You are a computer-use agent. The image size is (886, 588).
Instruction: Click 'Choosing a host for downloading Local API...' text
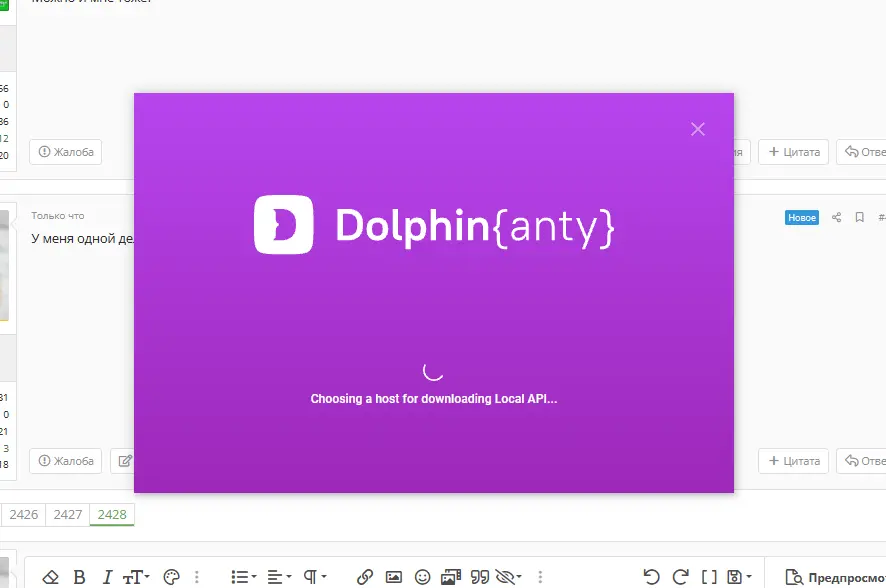click(433, 399)
